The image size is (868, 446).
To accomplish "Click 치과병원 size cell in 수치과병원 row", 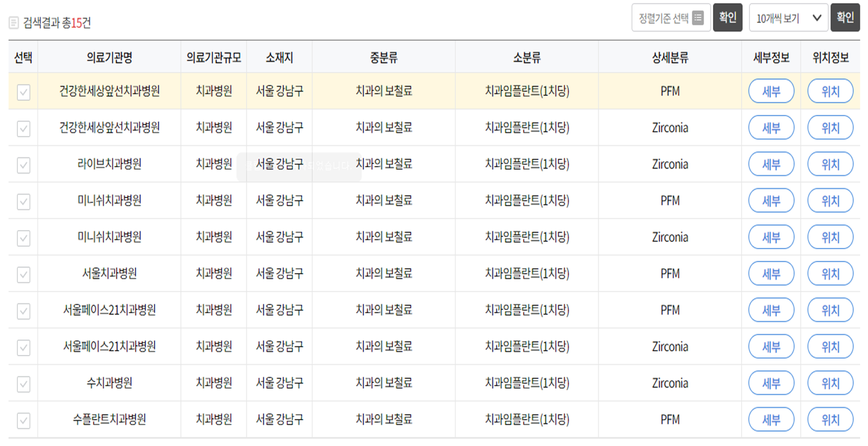I will 214,383.
